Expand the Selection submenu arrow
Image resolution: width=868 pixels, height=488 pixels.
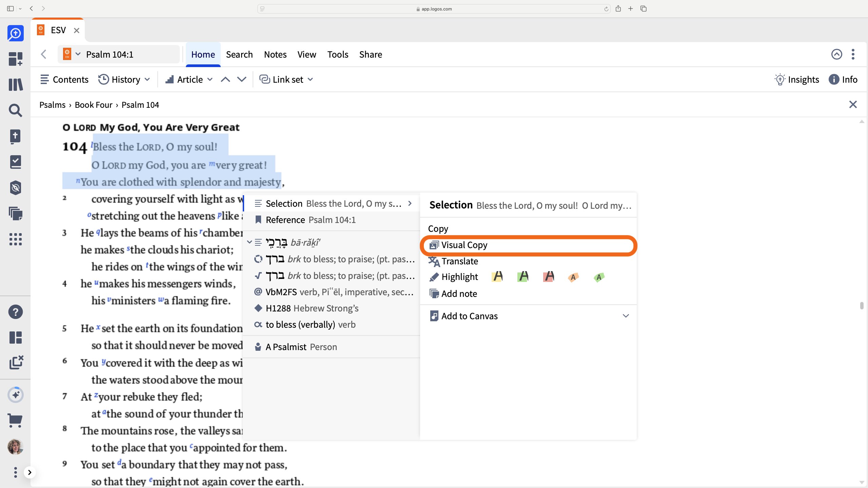tap(410, 203)
